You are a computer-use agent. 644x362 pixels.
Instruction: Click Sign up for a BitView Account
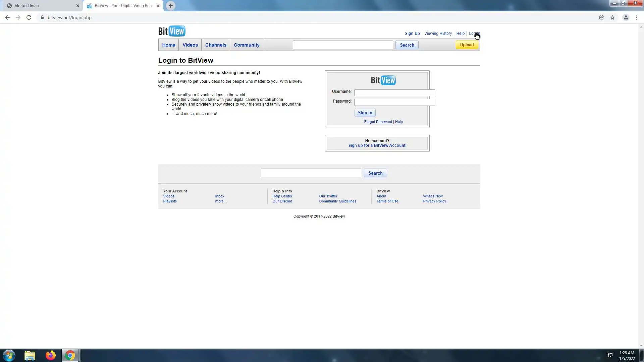point(377,145)
